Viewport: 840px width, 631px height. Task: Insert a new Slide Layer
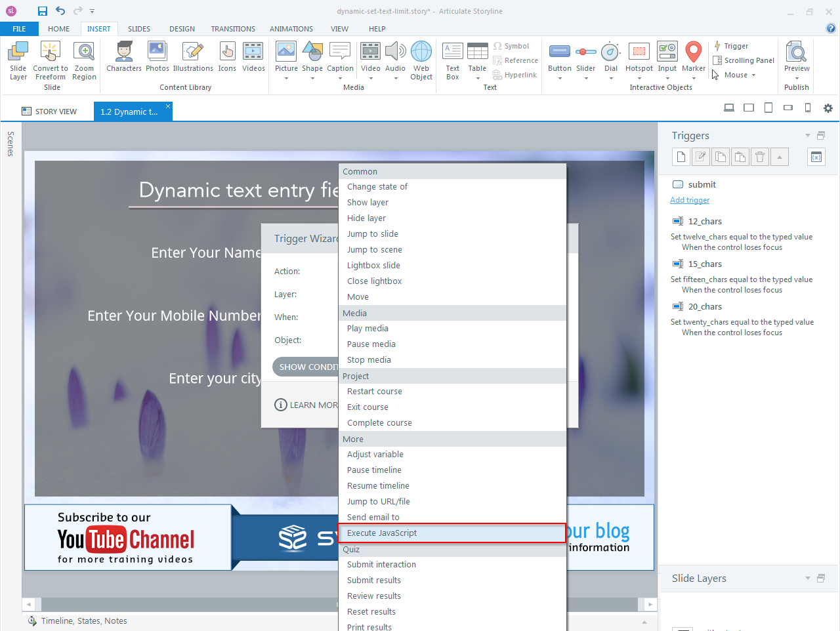18,60
